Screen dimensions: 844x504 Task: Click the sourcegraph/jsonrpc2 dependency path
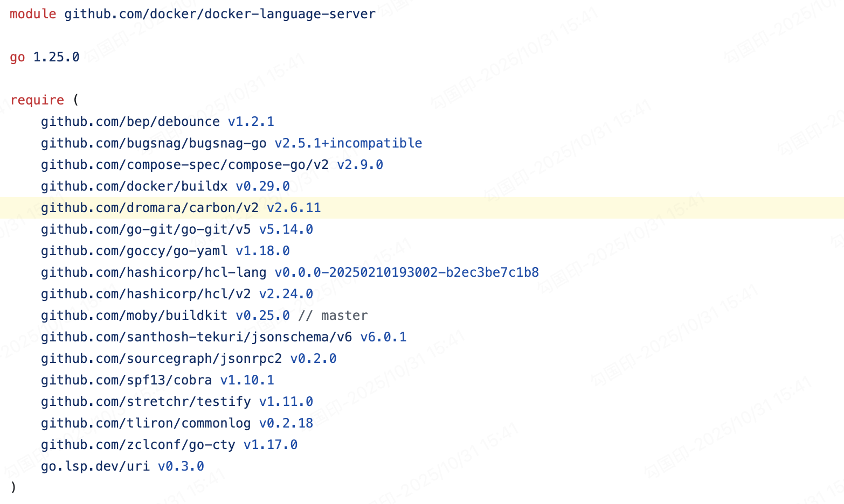click(161, 359)
